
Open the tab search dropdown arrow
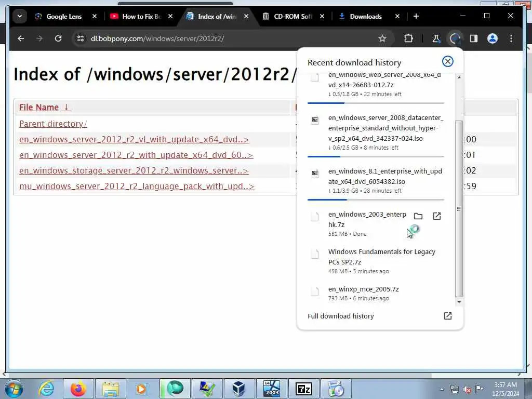(20, 16)
